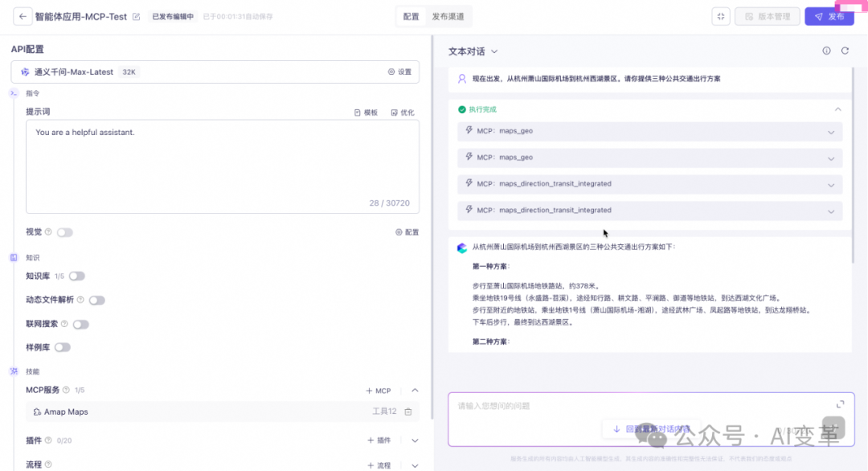Switch to the 发布渠道 tab
Screen dimensions: 868x471
[x=450, y=15]
